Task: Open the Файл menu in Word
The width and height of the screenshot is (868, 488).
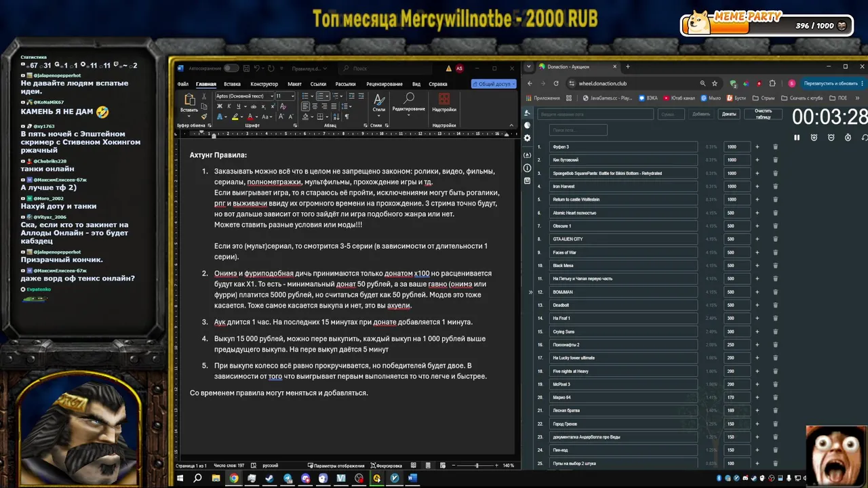Action: [182, 84]
